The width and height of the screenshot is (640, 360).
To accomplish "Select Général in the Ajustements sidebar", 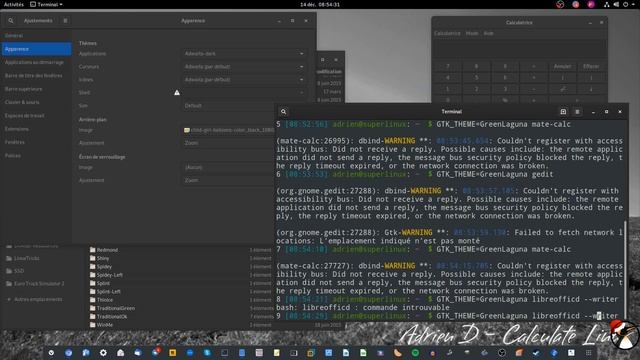I will tap(36, 36).
